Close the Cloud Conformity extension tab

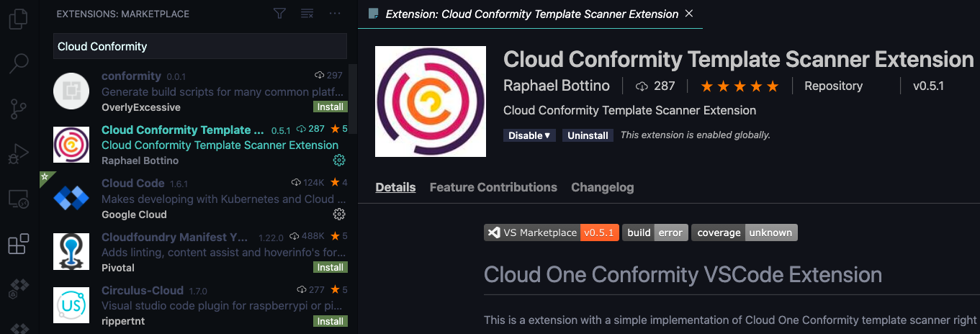689,14
